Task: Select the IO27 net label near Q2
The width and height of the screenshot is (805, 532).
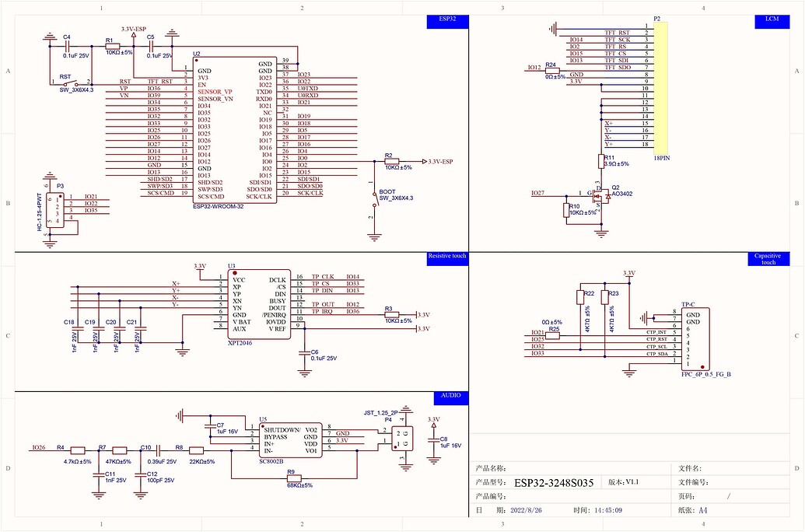Action: point(538,193)
